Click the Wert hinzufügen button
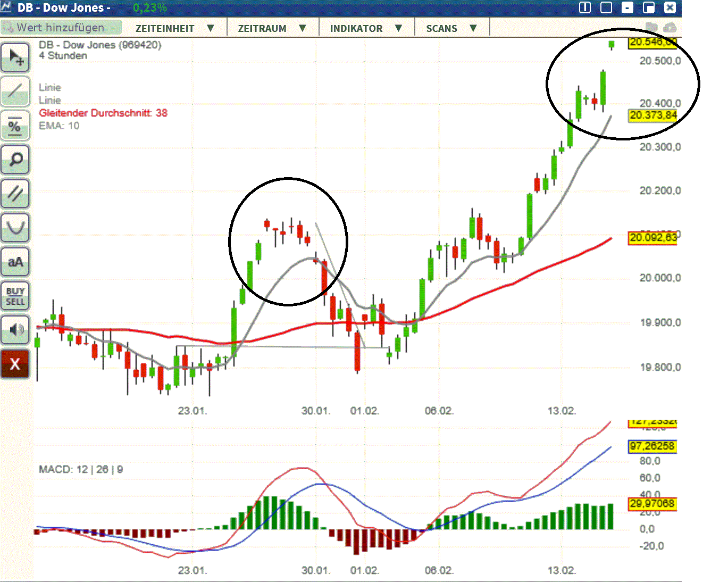The width and height of the screenshot is (728, 582). [61, 27]
